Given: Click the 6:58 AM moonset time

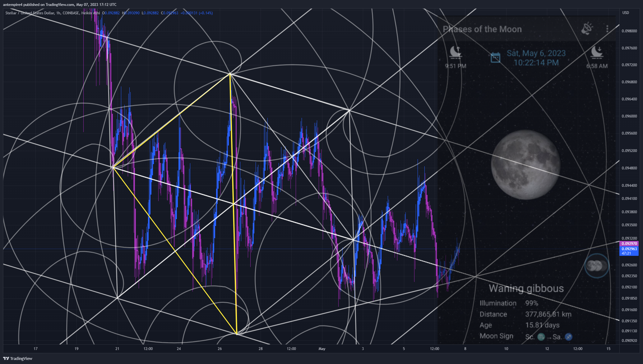Looking at the screenshot, I should 597,66.
